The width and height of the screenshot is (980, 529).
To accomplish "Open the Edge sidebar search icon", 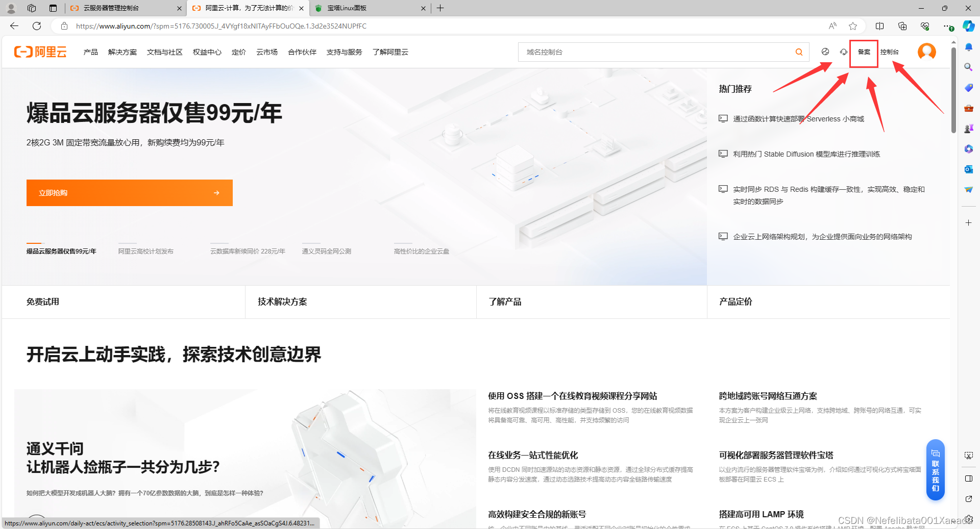I will (969, 67).
